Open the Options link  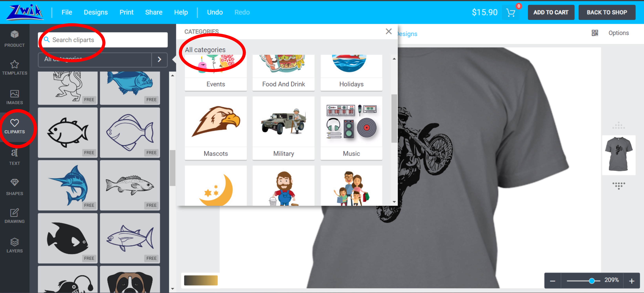tap(618, 33)
